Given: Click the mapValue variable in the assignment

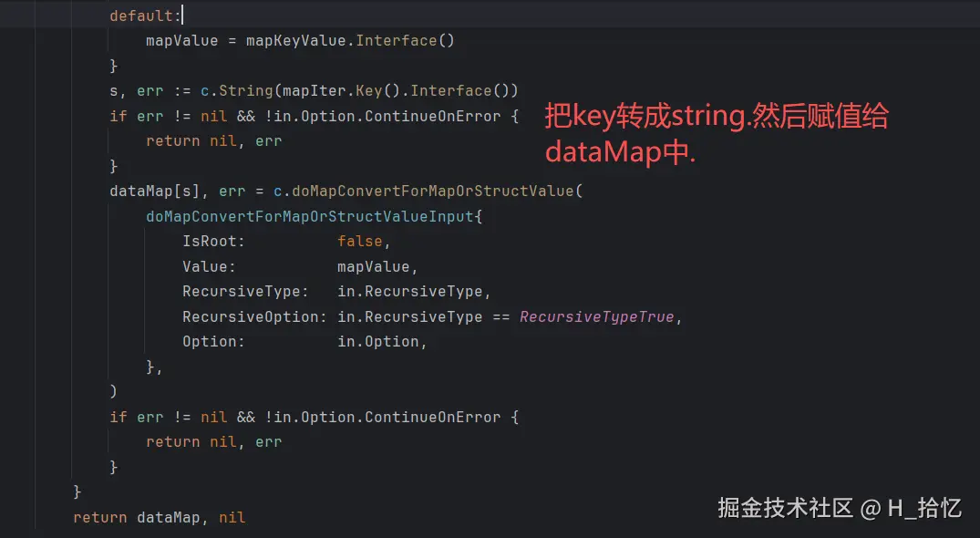Looking at the screenshot, I should tap(182, 41).
